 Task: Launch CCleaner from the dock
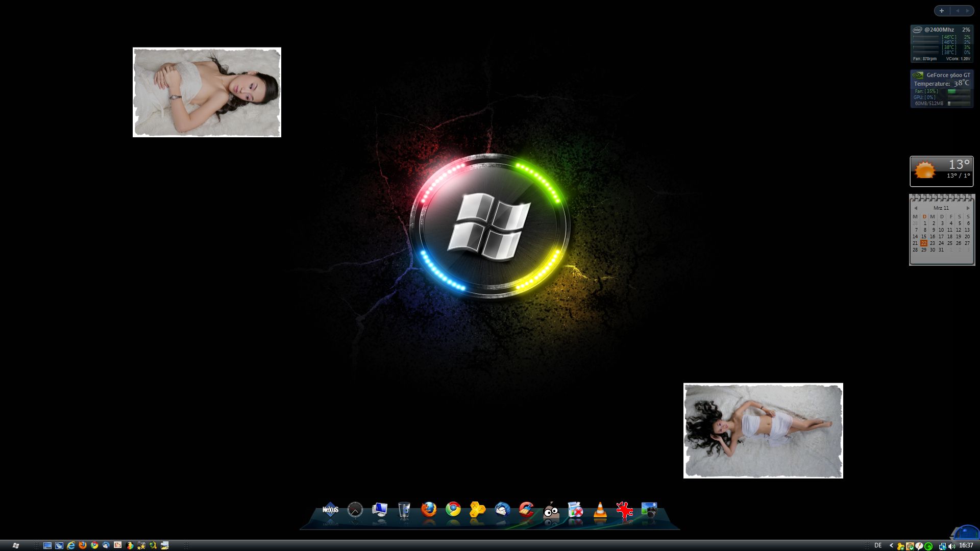526,510
